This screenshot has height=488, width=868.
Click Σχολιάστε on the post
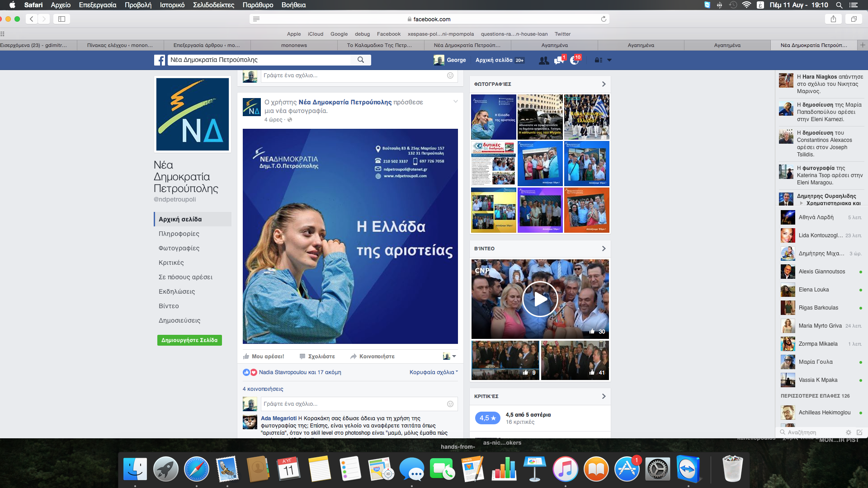(x=317, y=357)
